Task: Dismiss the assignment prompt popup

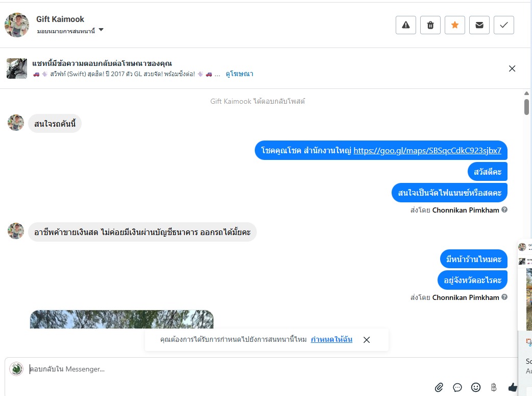Action: tap(367, 340)
